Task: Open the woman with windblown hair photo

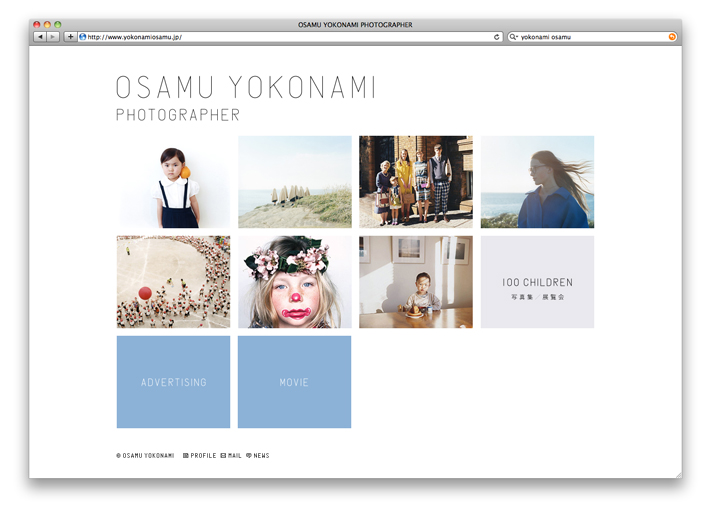Action: pos(537,182)
